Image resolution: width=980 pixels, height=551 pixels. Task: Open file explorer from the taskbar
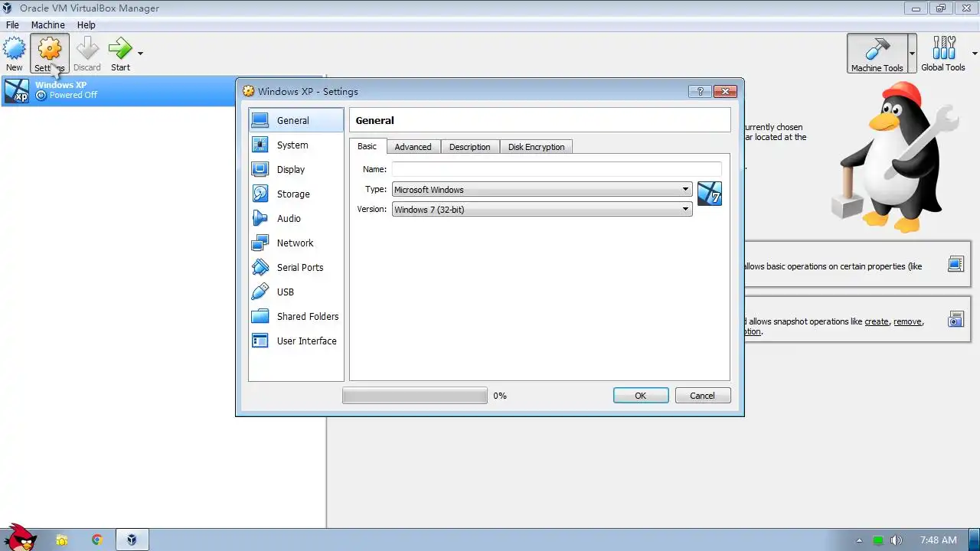pyautogui.click(x=62, y=540)
